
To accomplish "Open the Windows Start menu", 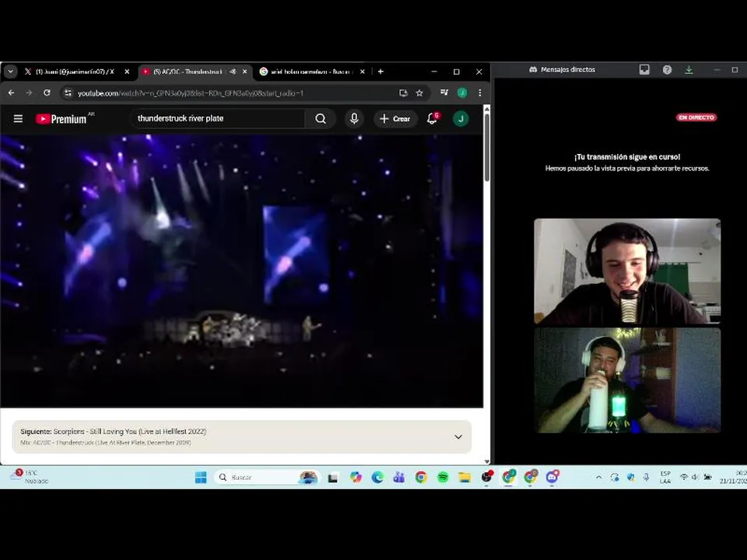I will pos(201,477).
